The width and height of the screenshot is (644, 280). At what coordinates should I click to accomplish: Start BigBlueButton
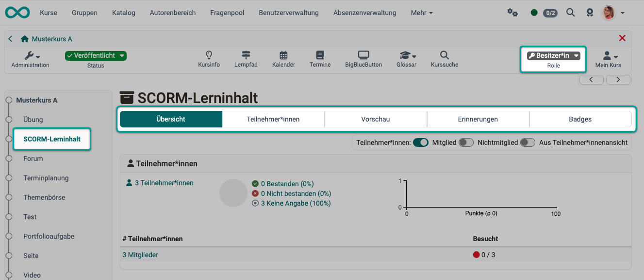pyautogui.click(x=363, y=59)
